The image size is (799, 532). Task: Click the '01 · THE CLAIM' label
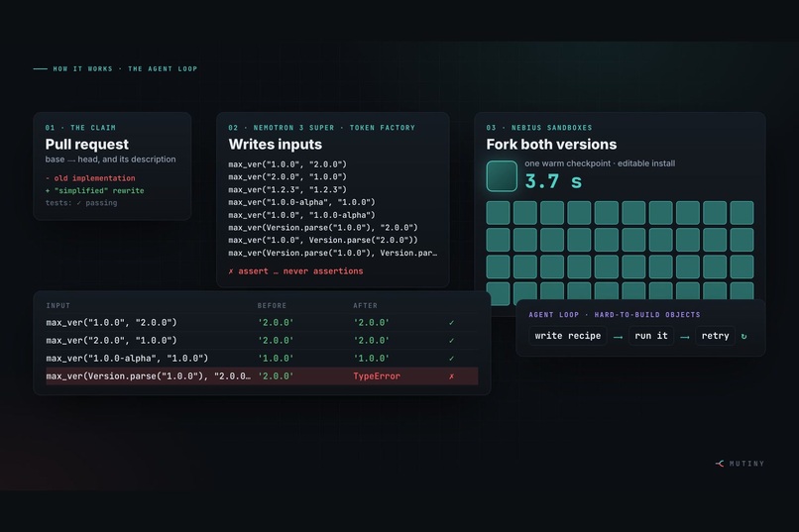point(80,128)
